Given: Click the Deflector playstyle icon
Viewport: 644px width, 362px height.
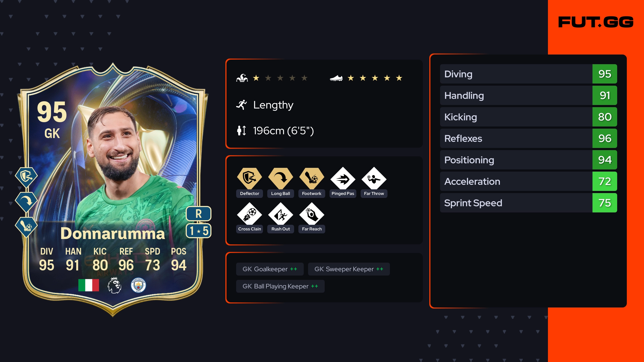Looking at the screenshot, I should pyautogui.click(x=249, y=178).
